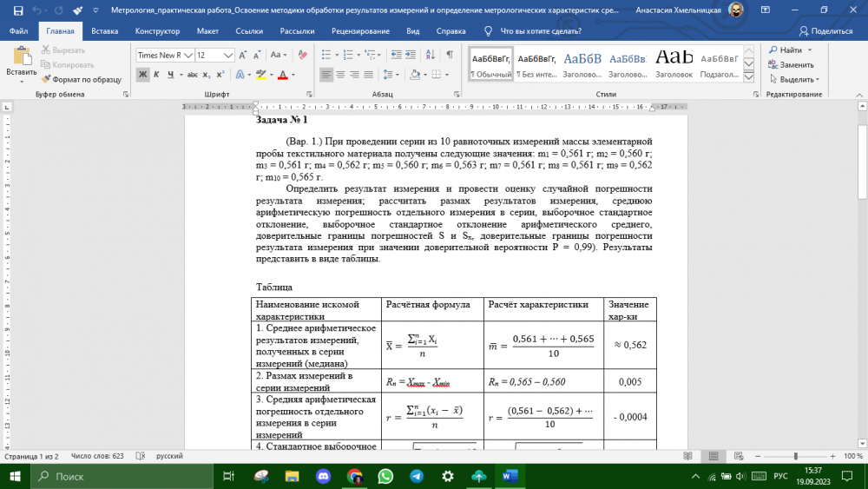Center-align the paragraph
The width and height of the screenshot is (868, 489).
pyautogui.click(x=341, y=75)
